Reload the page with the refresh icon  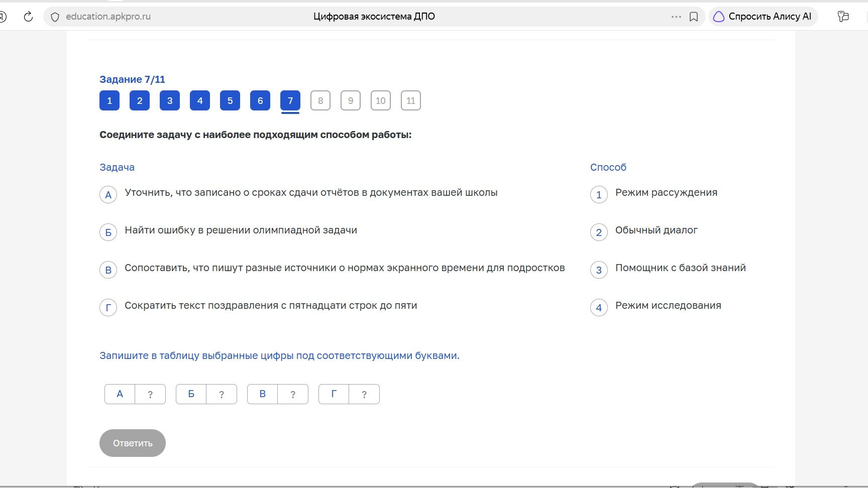29,17
